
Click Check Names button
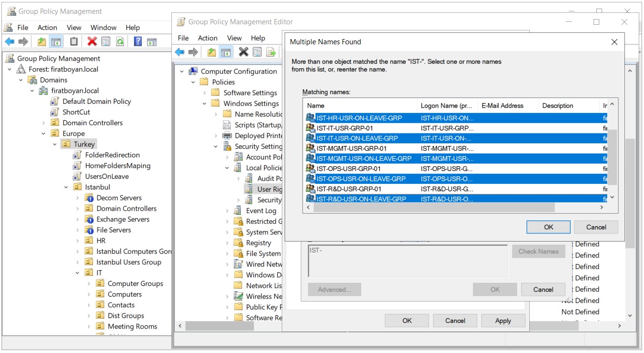[538, 252]
